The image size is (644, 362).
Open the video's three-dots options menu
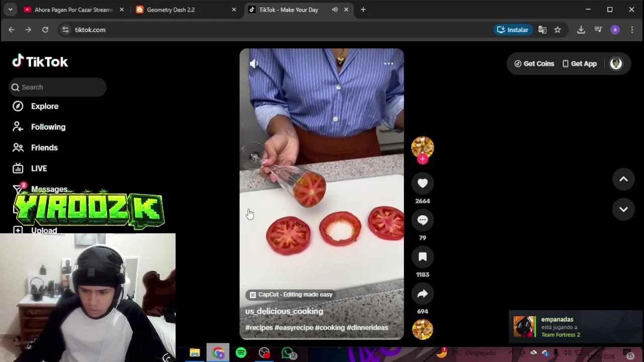(x=388, y=64)
